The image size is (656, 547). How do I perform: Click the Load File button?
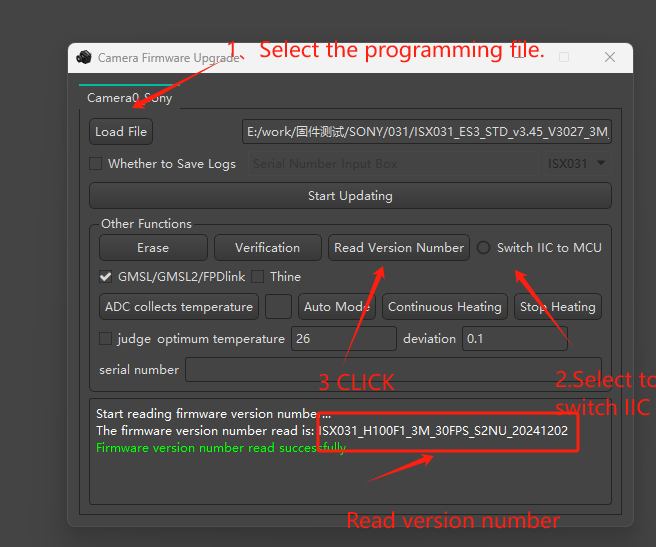tap(121, 132)
